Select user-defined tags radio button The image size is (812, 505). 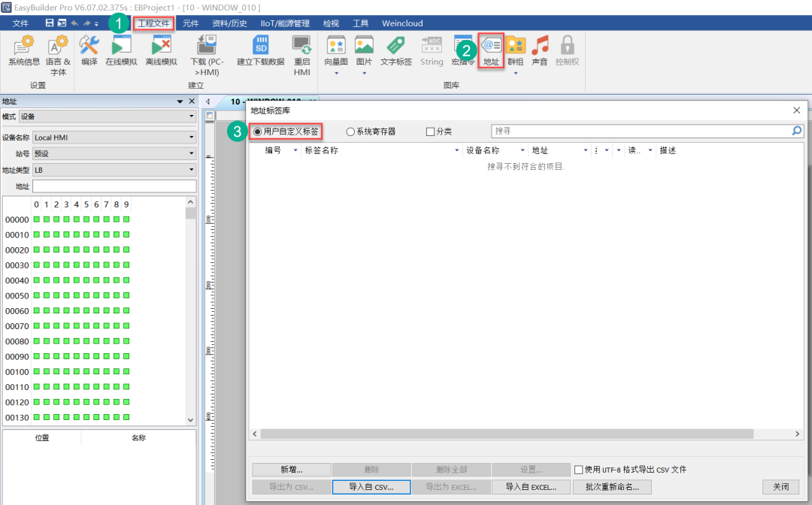257,132
